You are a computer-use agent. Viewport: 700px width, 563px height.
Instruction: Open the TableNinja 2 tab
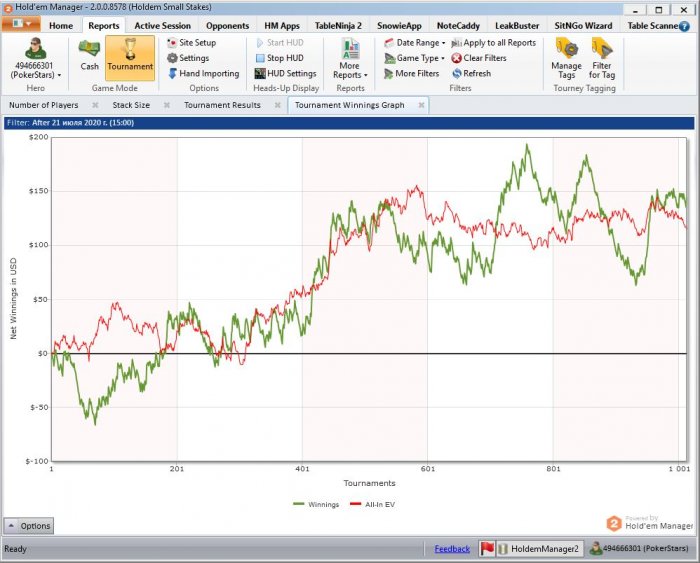pyautogui.click(x=338, y=26)
